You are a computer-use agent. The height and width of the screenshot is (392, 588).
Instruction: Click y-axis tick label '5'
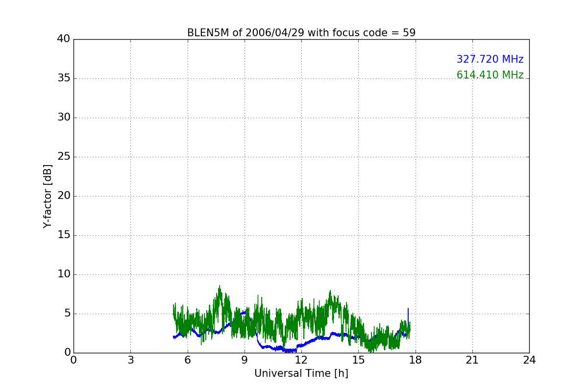(67, 314)
